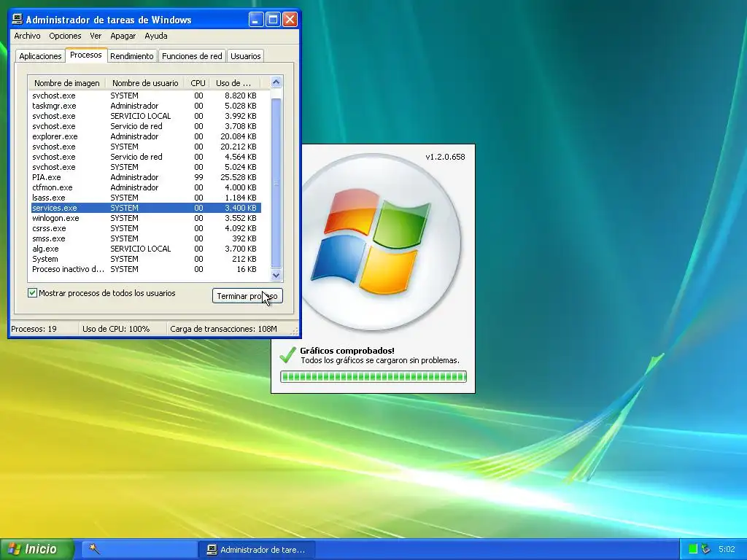Image resolution: width=747 pixels, height=560 pixels.
Task: Select the System process row
Action: pyautogui.click(x=145, y=259)
